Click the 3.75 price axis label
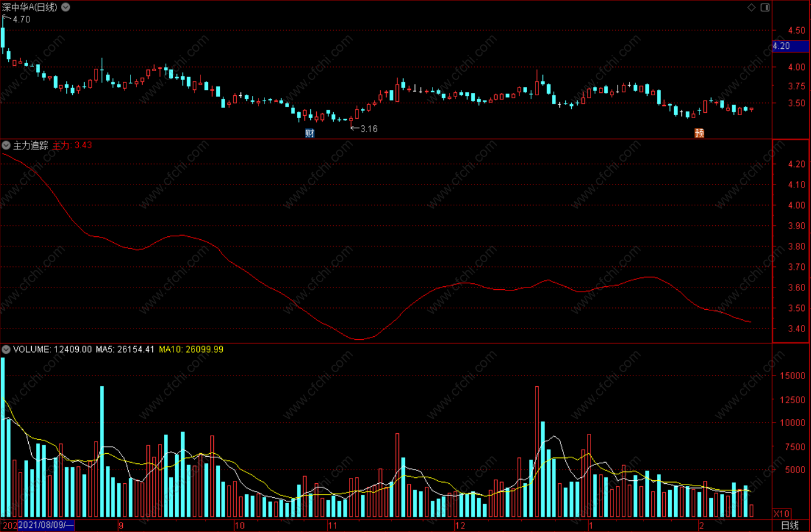Viewport: 811px width, 532px height. [x=796, y=86]
